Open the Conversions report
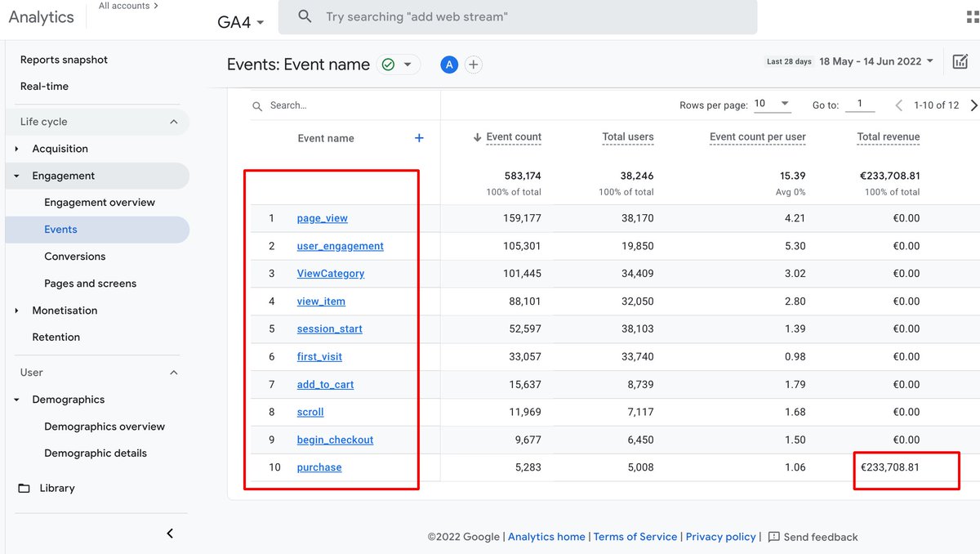980x554 pixels. point(75,256)
